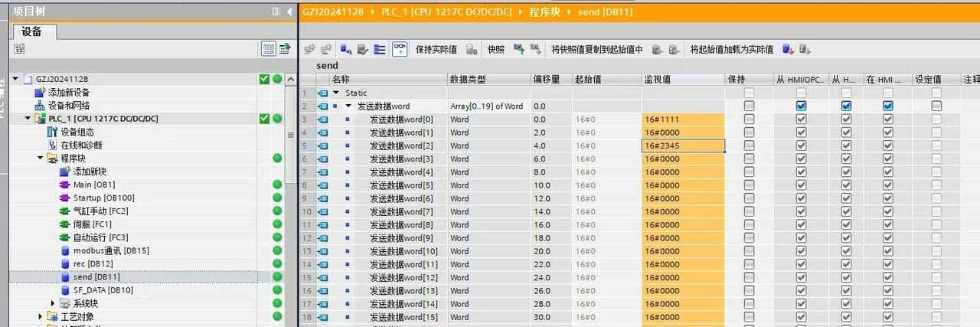Click the first icon after 将快照值复制到起始值中
This screenshot has height=327, width=980.
(x=657, y=49)
